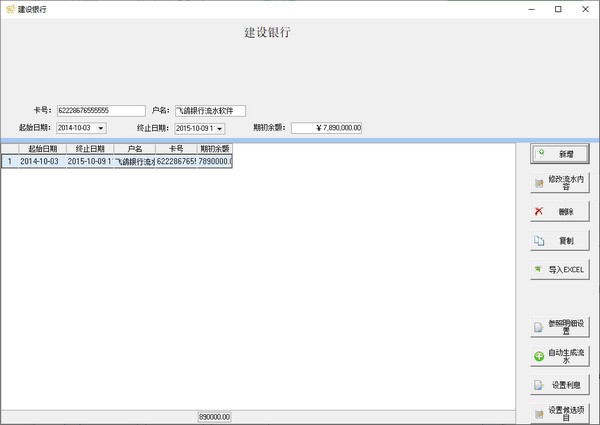Click the pin icon on 新增 button

tap(541, 153)
